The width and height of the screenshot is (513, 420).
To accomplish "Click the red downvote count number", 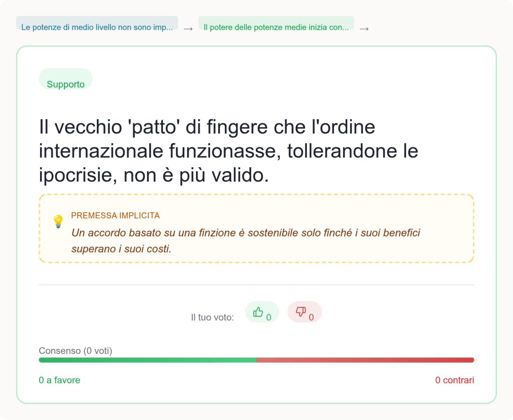I will point(311,317).
